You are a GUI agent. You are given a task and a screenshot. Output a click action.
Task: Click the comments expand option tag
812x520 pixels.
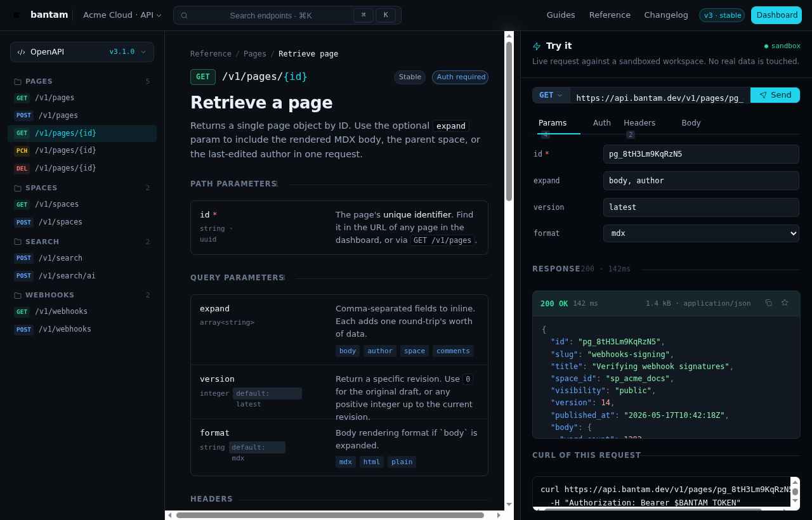(453, 351)
